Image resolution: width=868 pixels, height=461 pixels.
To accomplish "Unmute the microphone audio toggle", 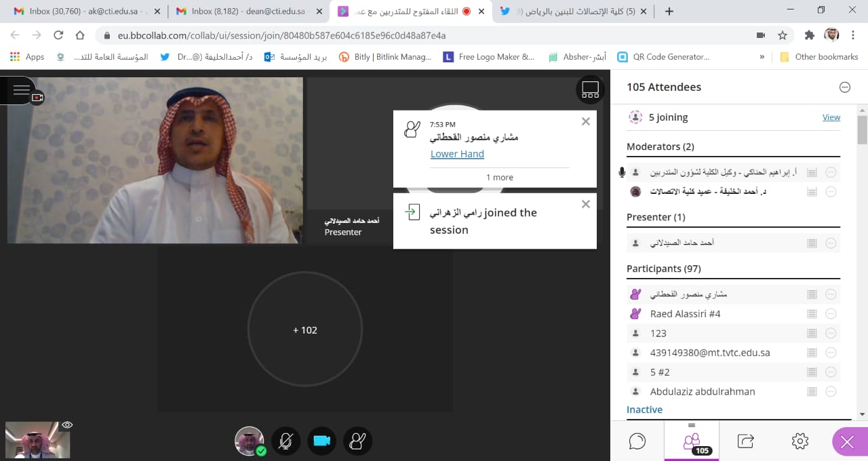I will pyautogui.click(x=285, y=441).
